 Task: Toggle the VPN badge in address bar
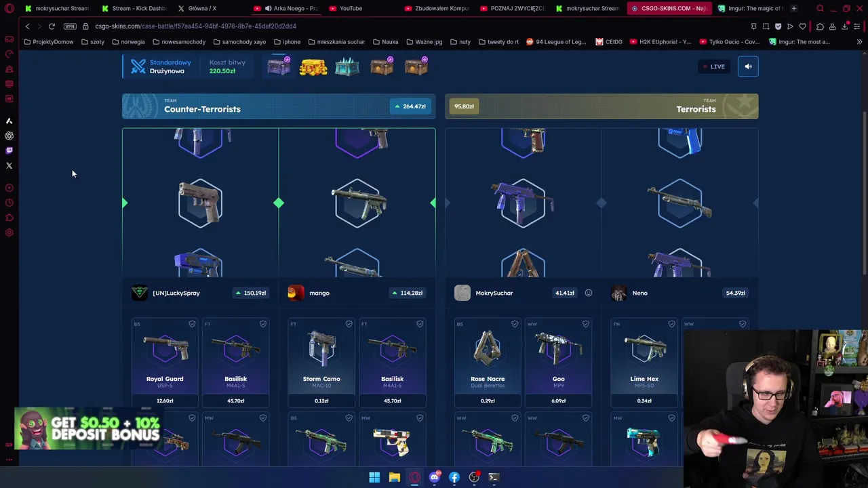point(70,26)
